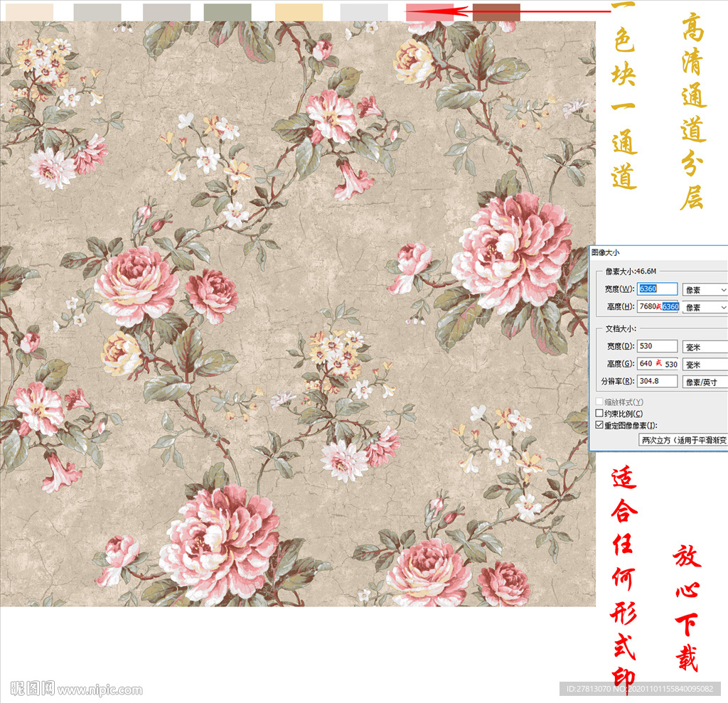This screenshot has width=728, height=703.
Task: Click the pixel width field showing 6360
Action: (x=657, y=289)
